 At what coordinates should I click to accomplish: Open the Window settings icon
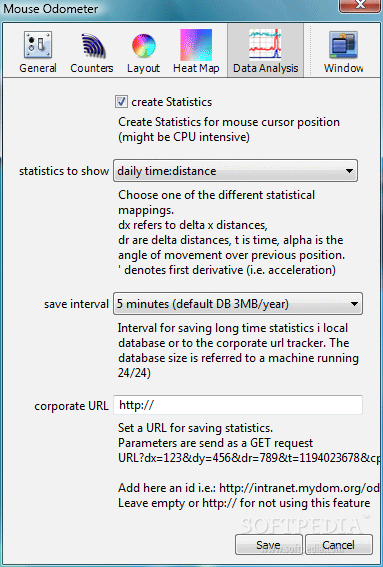(x=343, y=45)
